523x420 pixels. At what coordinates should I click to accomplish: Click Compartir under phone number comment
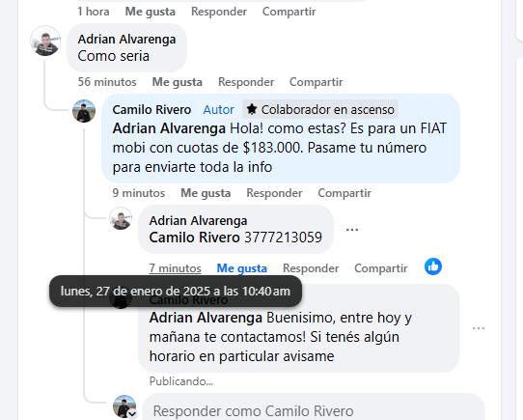pyautogui.click(x=381, y=268)
